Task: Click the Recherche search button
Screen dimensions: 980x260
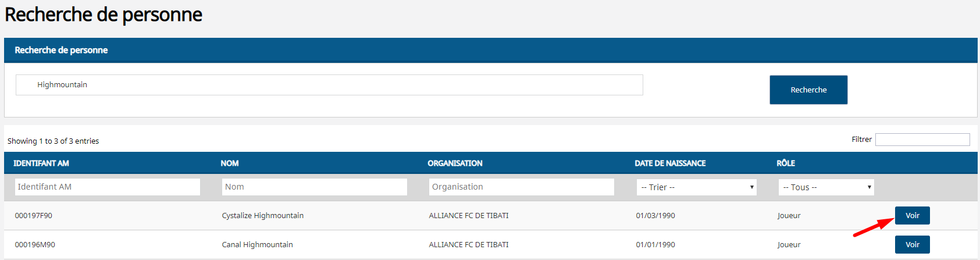Action: [808, 90]
